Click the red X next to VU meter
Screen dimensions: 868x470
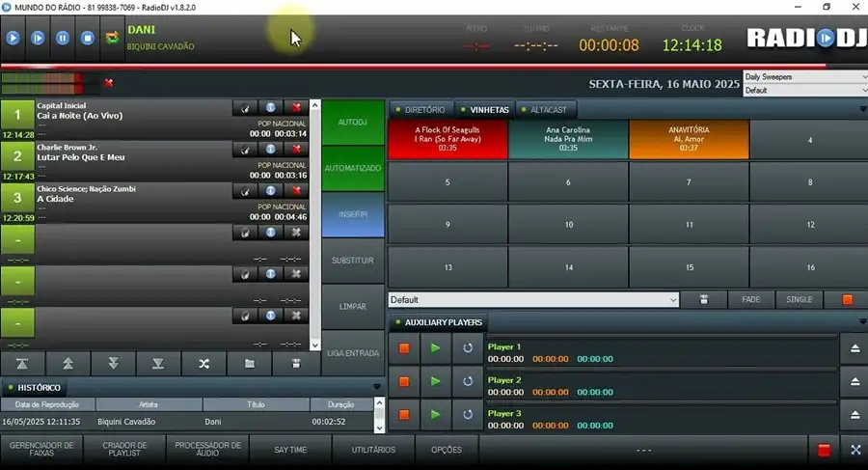click(x=109, y=83)
